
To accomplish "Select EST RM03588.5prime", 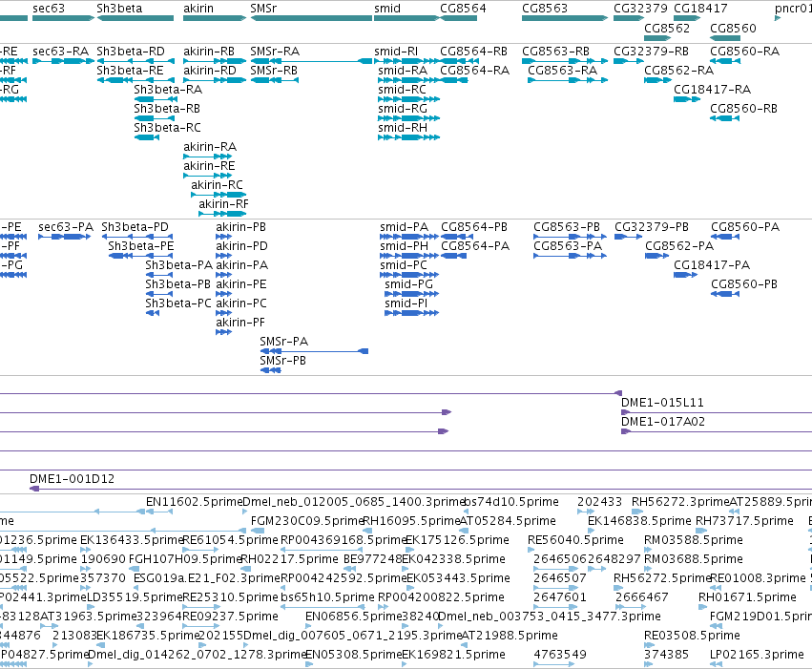I will pyautogui.click(x=694, y=540).
